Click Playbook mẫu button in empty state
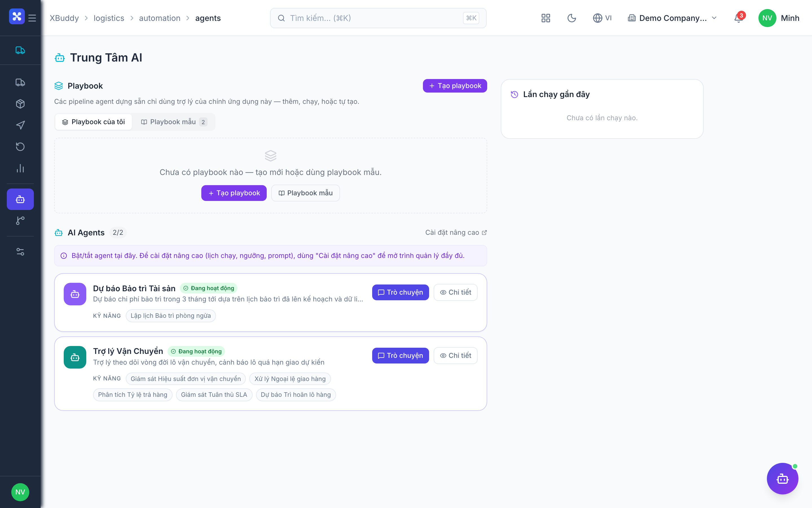This screenshot has width=812, height=508. click(305, 193)
